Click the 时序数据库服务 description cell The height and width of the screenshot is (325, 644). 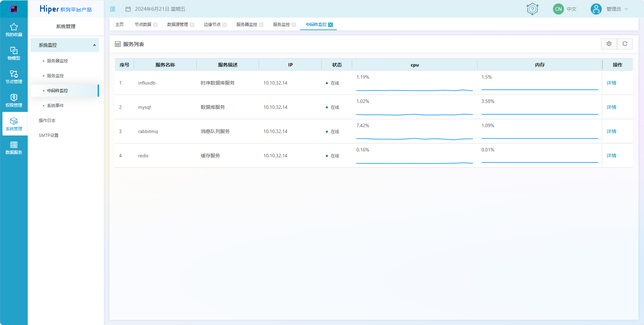click(218, 83)
